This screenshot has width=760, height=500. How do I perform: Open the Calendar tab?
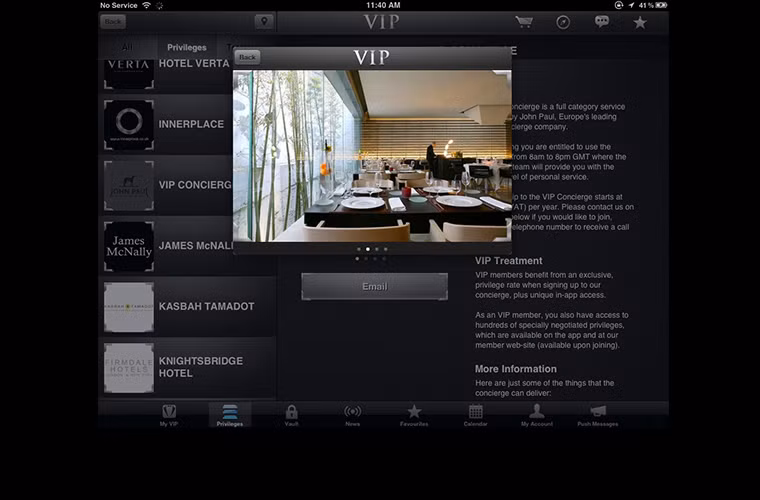tap(475, 415)
